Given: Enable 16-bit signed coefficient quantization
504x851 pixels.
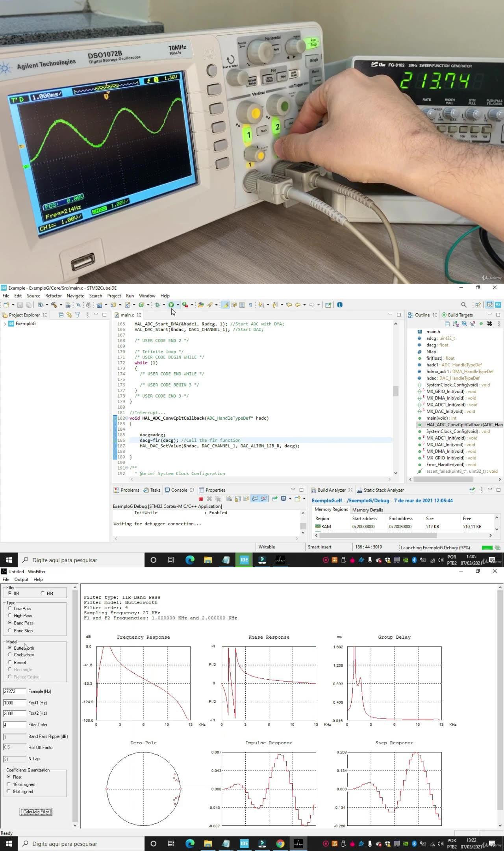Looking at the screenshot, I should coord(9,784).
